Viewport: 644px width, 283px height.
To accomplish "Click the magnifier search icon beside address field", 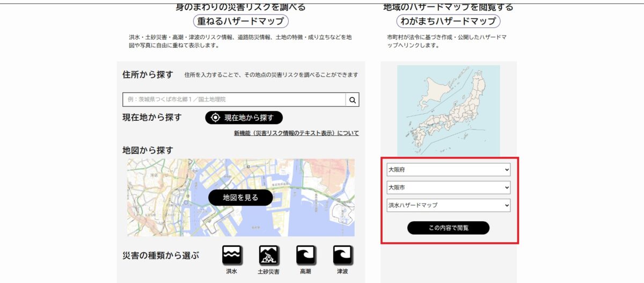I will (x=353, y=100).
